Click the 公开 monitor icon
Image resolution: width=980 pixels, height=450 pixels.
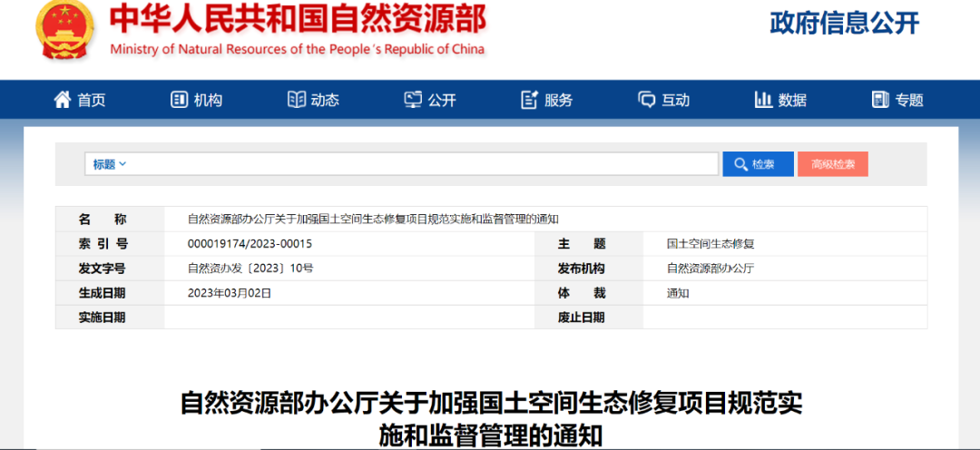414,100
